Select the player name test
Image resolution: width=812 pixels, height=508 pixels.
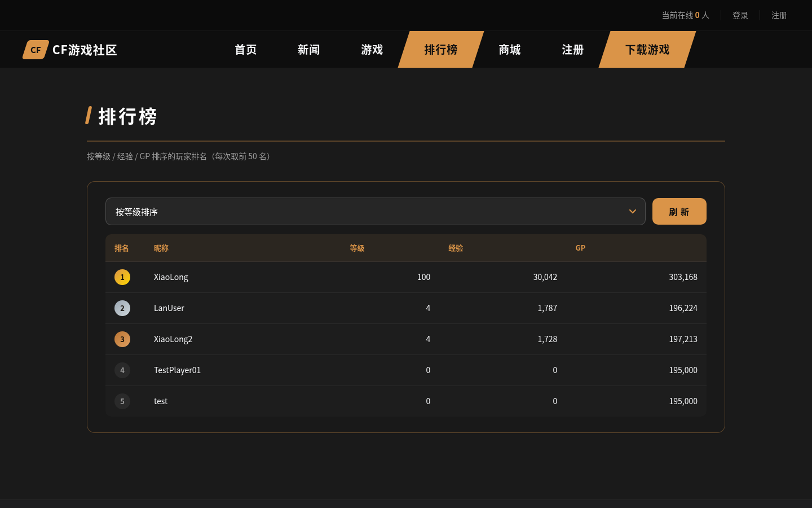[161, 401]
